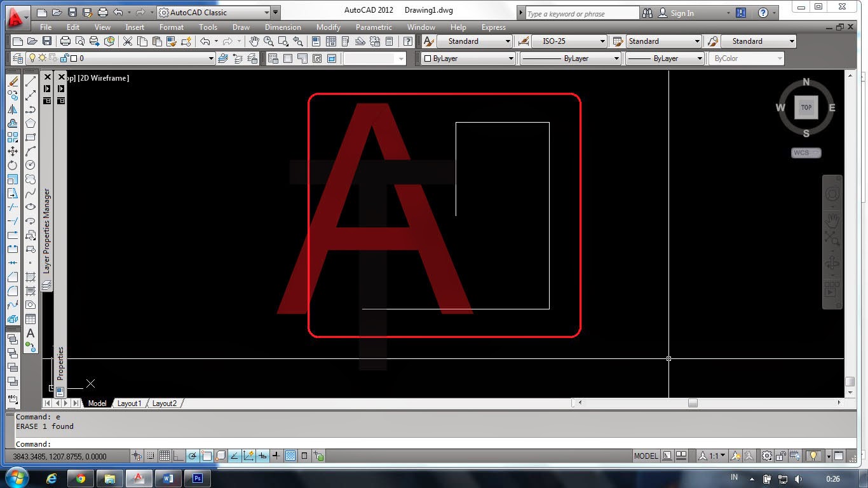Open the Dimension menu
Screen dimensions: 868x488
point(283,27)
